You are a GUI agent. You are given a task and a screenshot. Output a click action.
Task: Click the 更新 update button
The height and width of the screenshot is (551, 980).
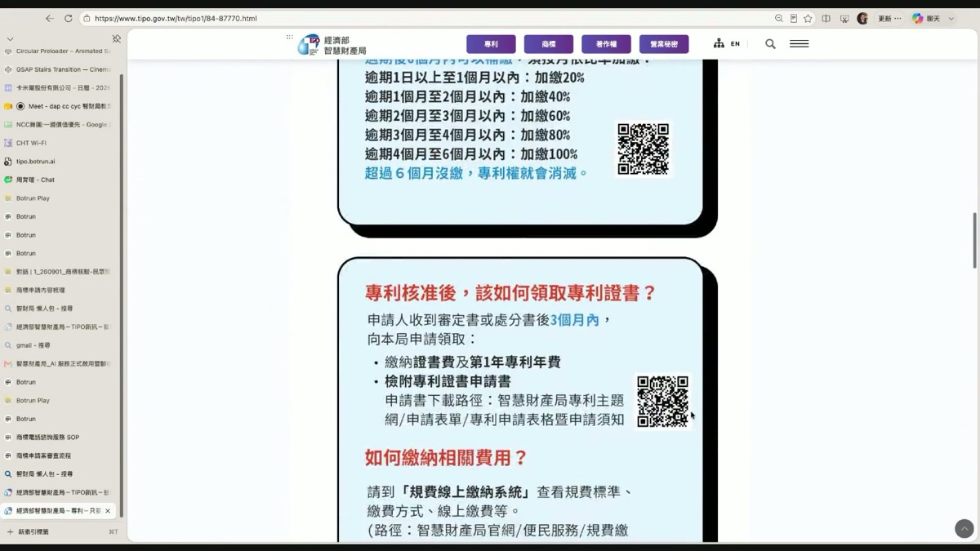point(889,18)
